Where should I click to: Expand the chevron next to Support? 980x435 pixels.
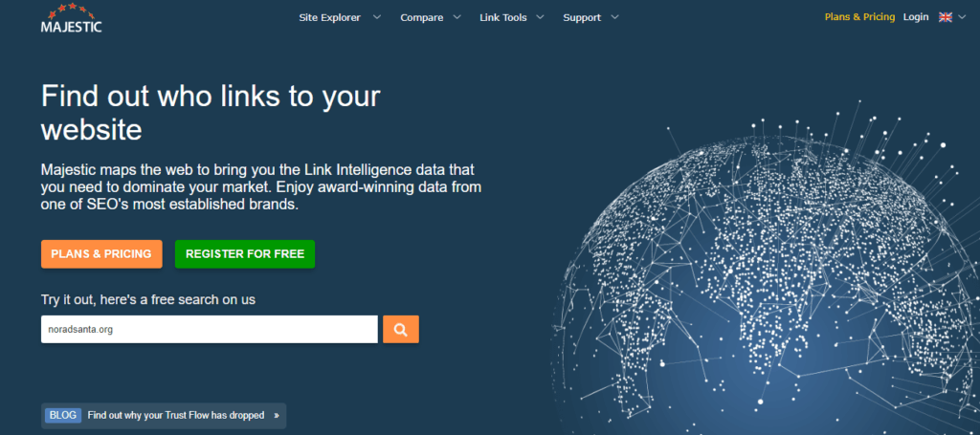pos(615,17)
